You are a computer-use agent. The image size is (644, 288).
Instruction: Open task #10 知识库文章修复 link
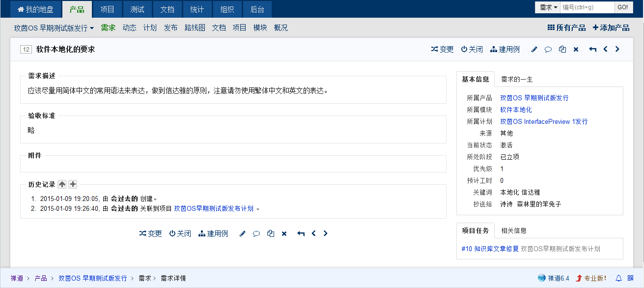click(490, 249)
